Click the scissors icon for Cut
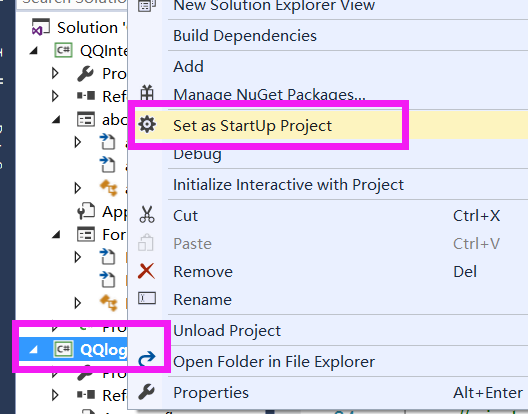Image resolution: width=528 pixels, height=414 pixels. click(x=147, y=215)
